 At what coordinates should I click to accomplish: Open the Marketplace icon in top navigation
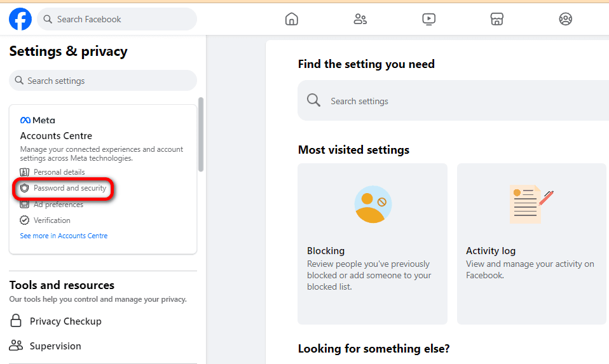click(496, 19)
